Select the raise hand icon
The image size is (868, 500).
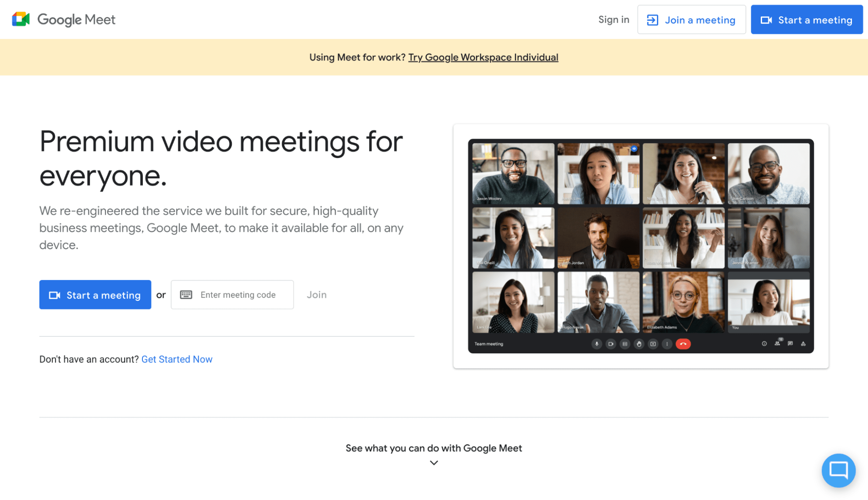(x=639, y=344)
